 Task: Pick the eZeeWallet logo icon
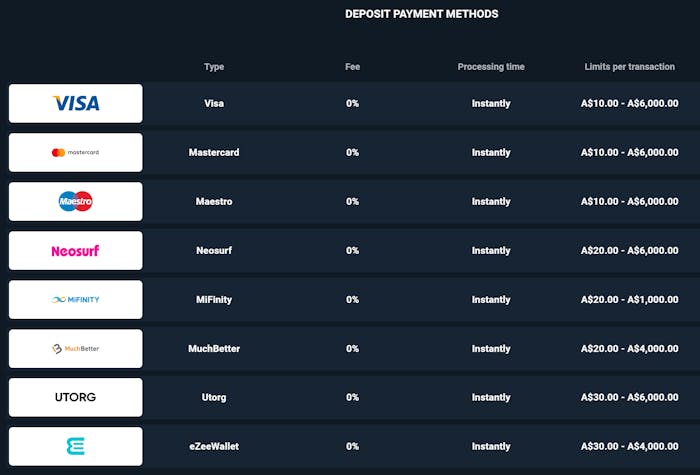click(x=76, y=446)
